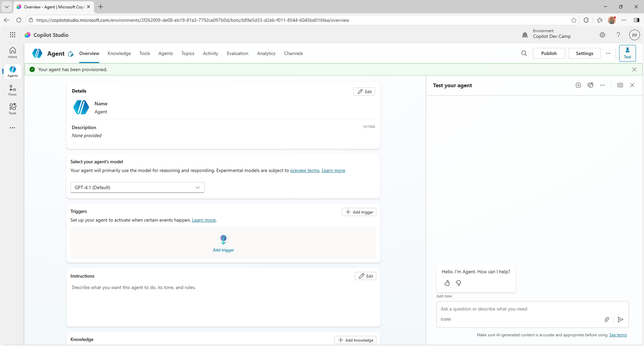Click the refresh icon in test panel

(590, 85)
